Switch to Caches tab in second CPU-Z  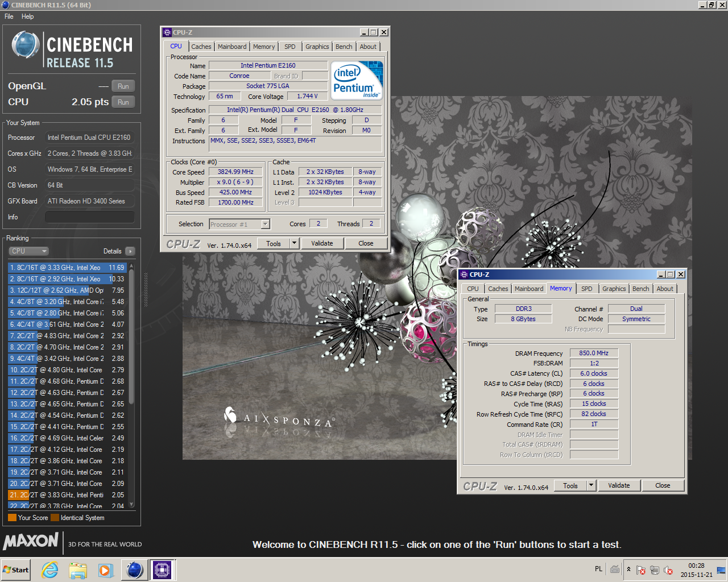[x=498, y=289]
